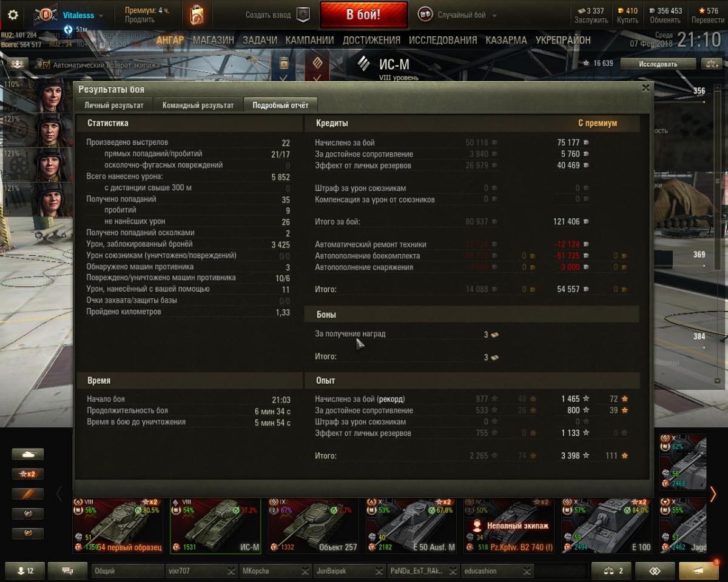The height and width of the screenshot is (582, 728).
Task: Open vehicle comparison scales icon
Action: (612, 570)
